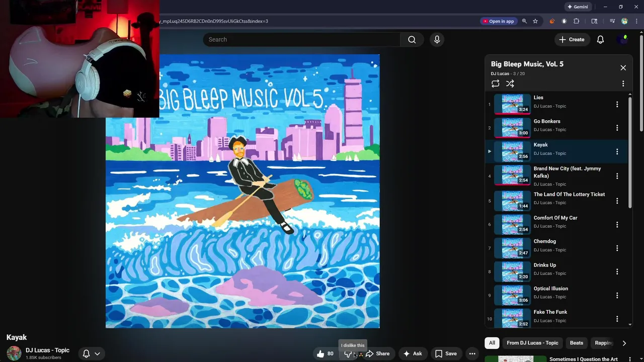This screenshot has width=644, height=362.
Task: Save video to playlist
Action: (x=446, y=353)
